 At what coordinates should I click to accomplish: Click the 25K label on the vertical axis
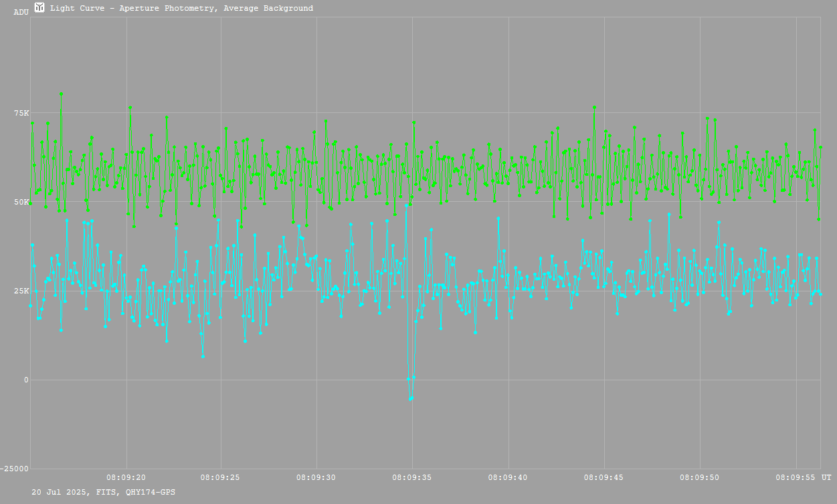click(x=21, y=291)
